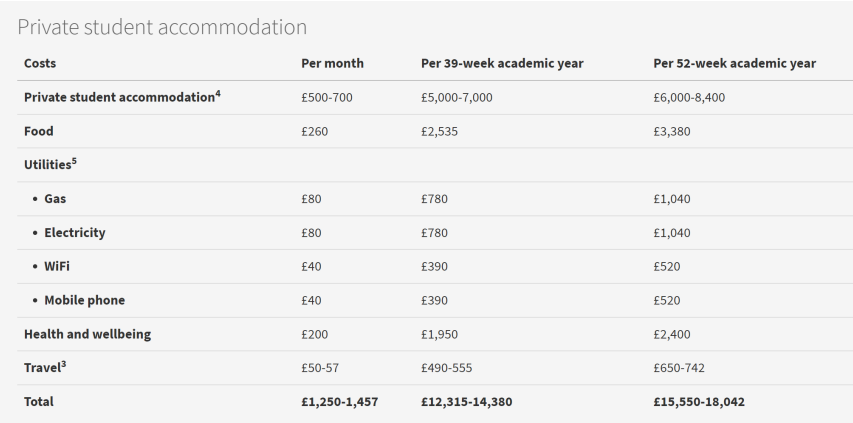Image resolution: width=853 pixels, height=423 pixels.
Task: Select the Per month column header
Action: tap(332, 63)
